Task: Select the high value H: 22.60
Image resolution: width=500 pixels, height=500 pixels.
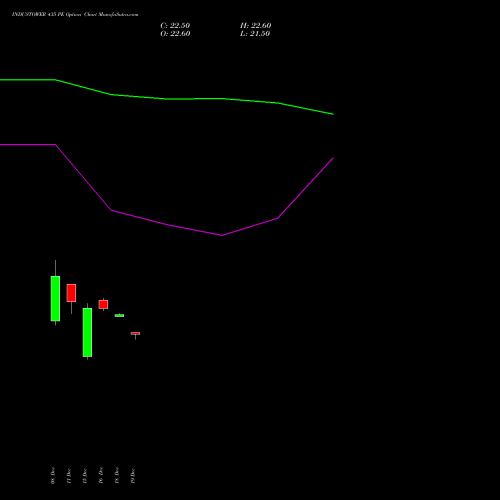Action: (x=256, y=25)
